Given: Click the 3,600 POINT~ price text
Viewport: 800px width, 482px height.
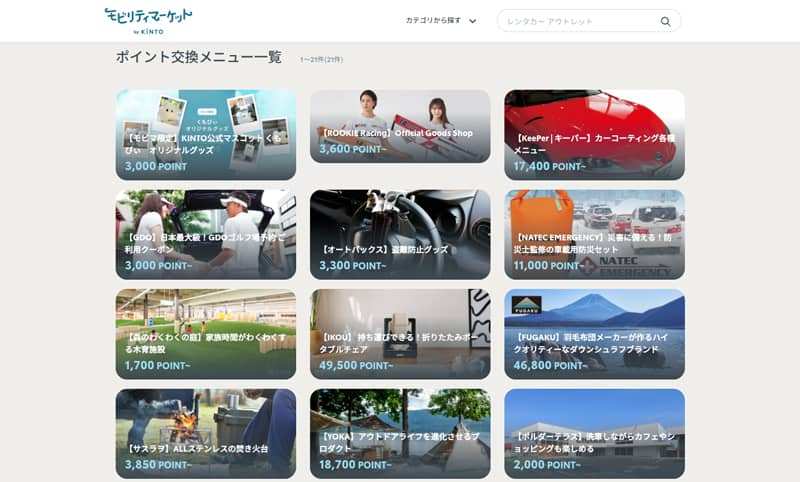Looking at the screenshot, I should click(353, 149).
